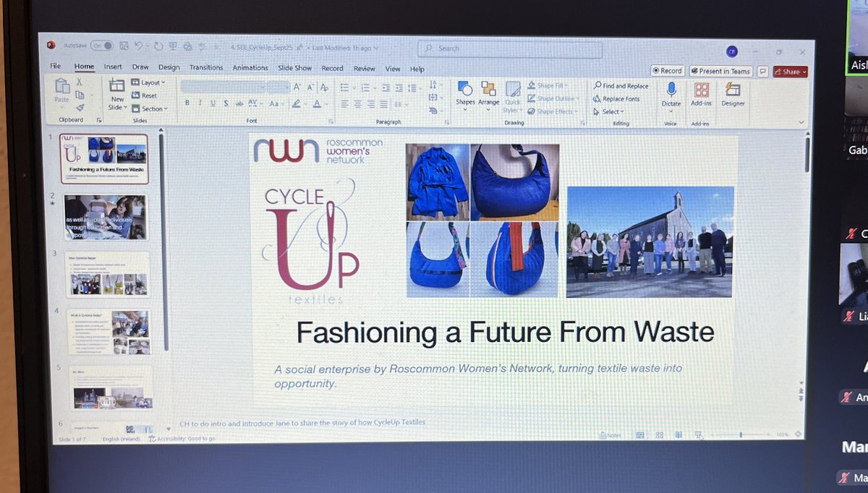Click the Undo arrow in title bar

tap(137, 46)
